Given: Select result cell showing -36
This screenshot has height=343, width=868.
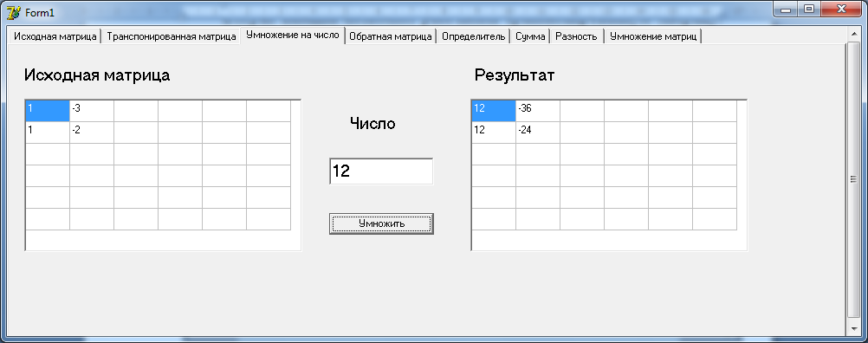Looking at the screenshot, I should pos(538,111).
